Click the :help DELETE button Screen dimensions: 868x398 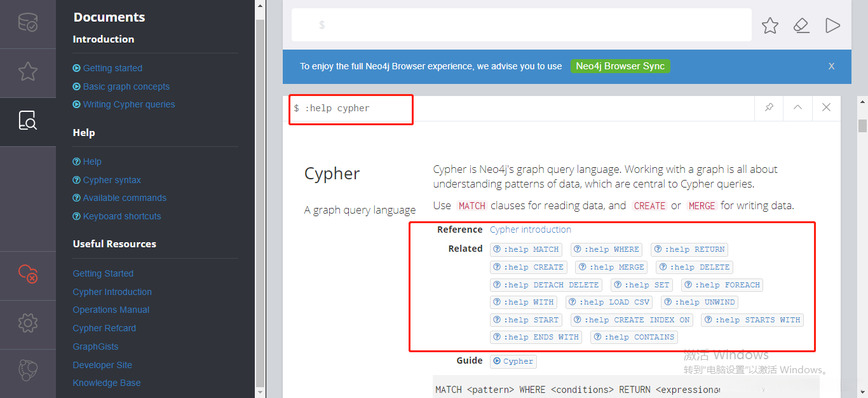695,267
